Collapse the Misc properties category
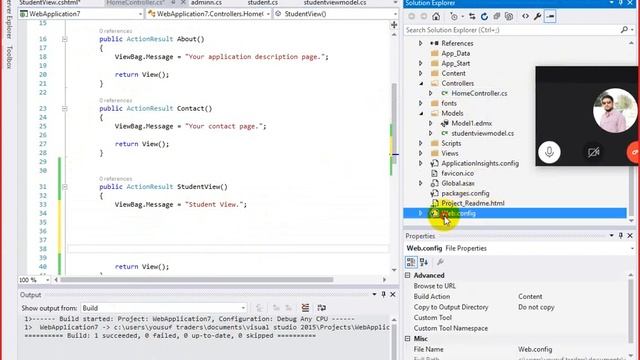This screenshot has height=360, width=640. [x=407, y=339]
